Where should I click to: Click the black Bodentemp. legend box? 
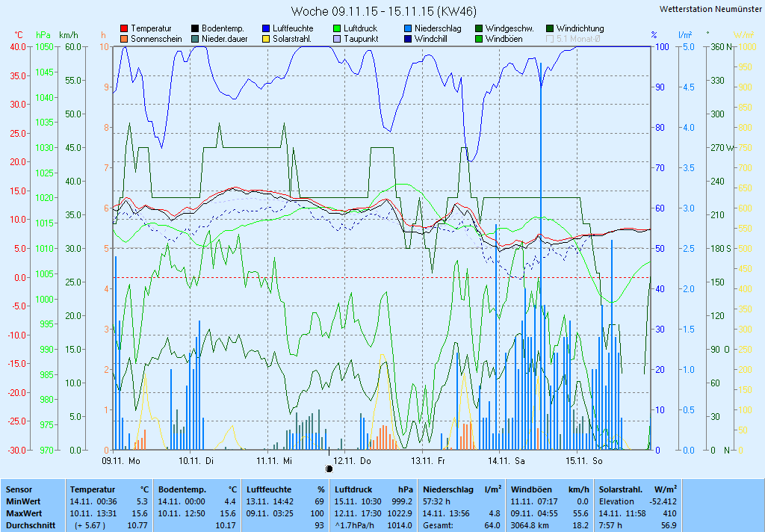(196, 28)
